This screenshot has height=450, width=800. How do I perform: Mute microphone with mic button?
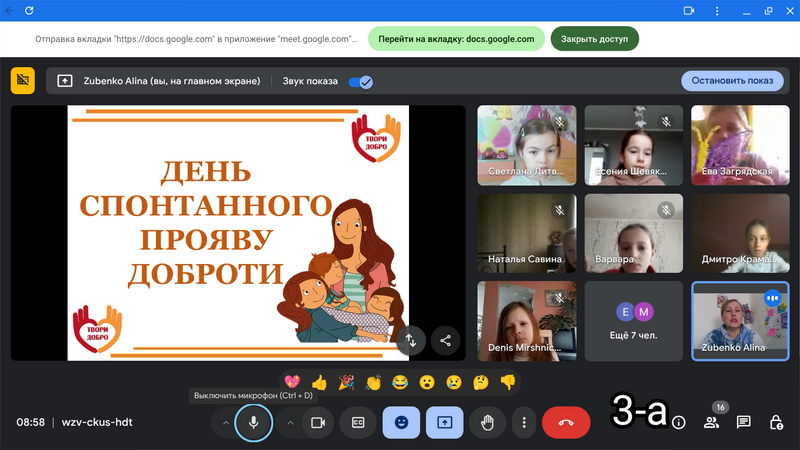253,423
